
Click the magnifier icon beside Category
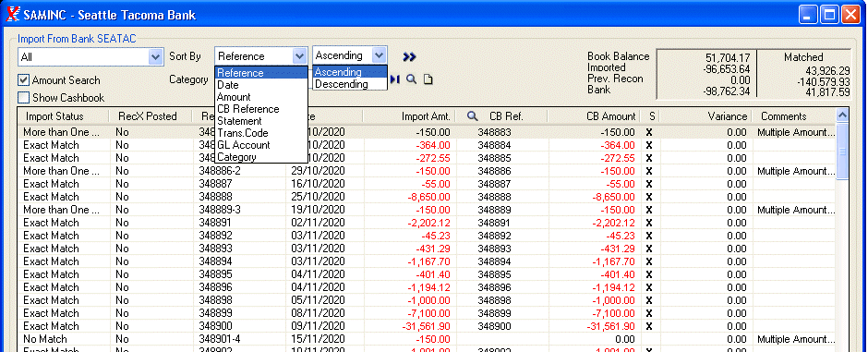(x=411, y=79)
